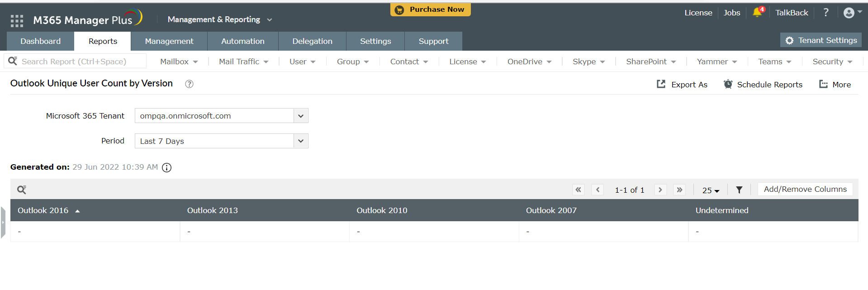Go to previous page of results

(598, 190)
